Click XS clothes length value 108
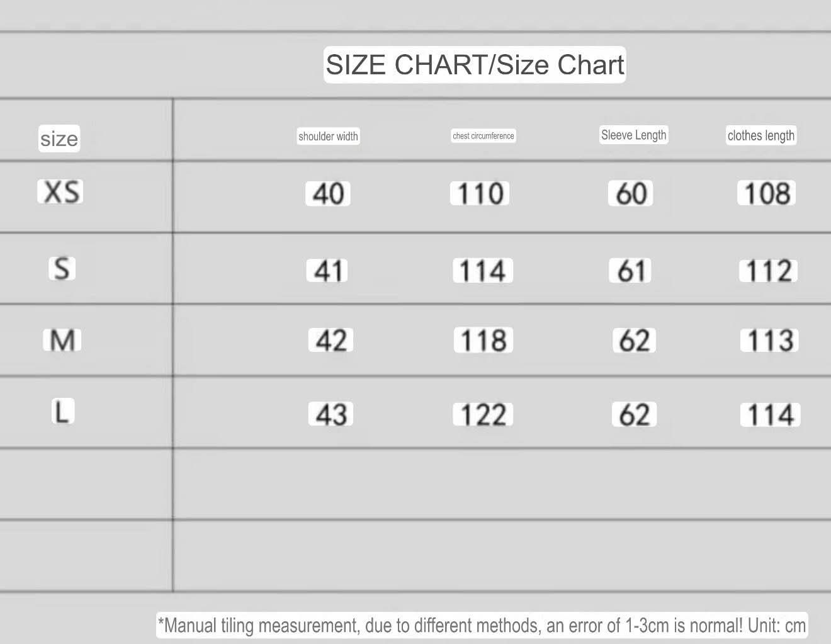 (x=767, y=193)
